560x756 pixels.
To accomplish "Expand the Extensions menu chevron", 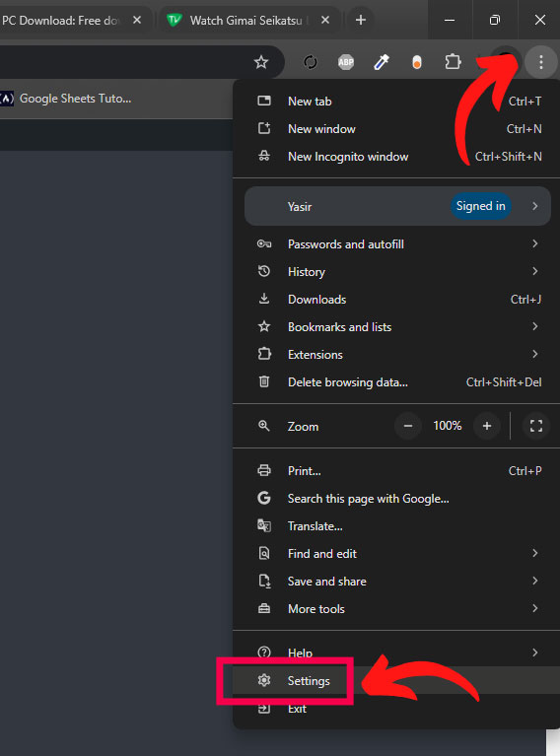I will coord(535,354).
